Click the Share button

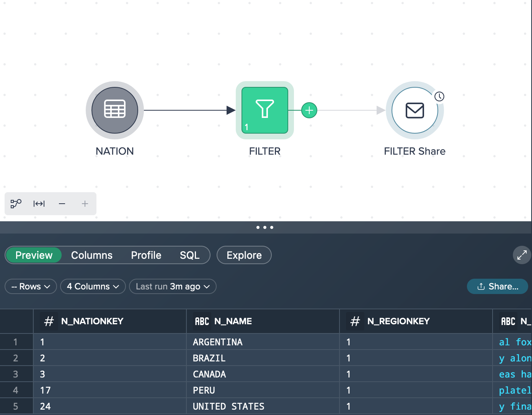tap(498, 286)
